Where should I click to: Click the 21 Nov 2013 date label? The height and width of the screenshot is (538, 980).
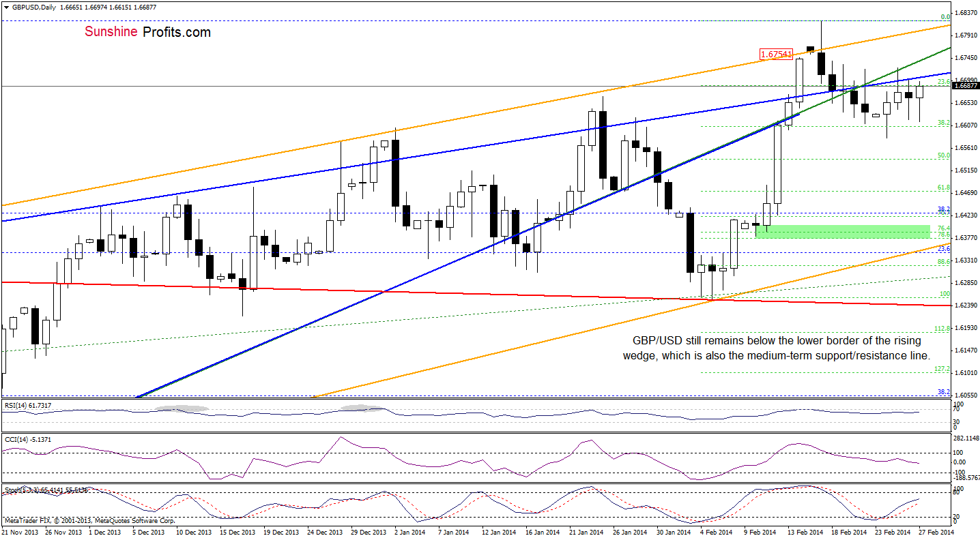(x=19, y=531)
